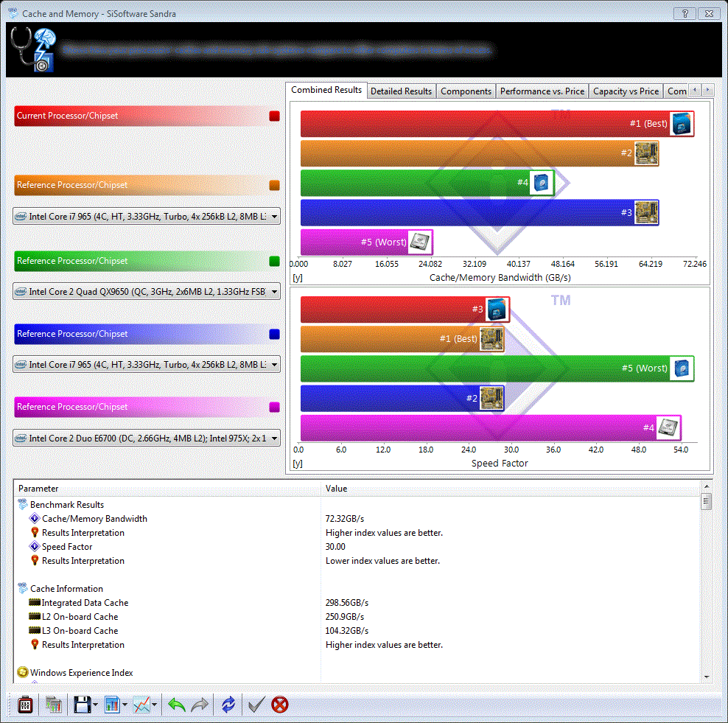
Task: Open the partially visible Com tab
Action: tap(676, 91)
